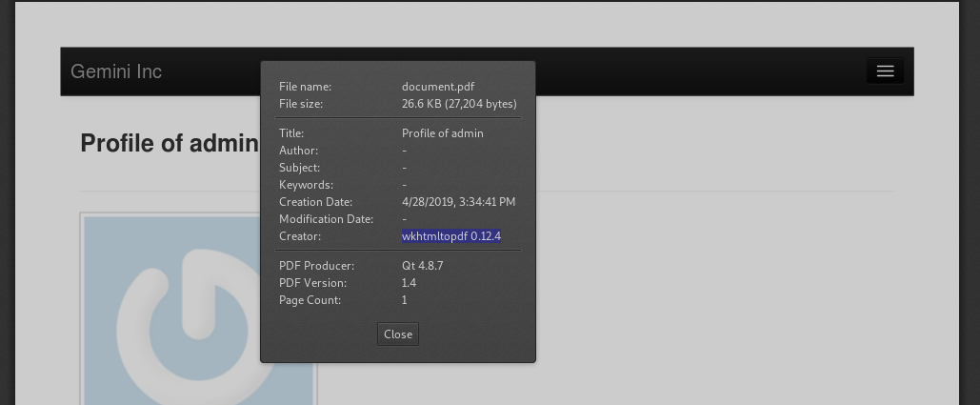Click the Author label in properties

click(x=299, y=151)
